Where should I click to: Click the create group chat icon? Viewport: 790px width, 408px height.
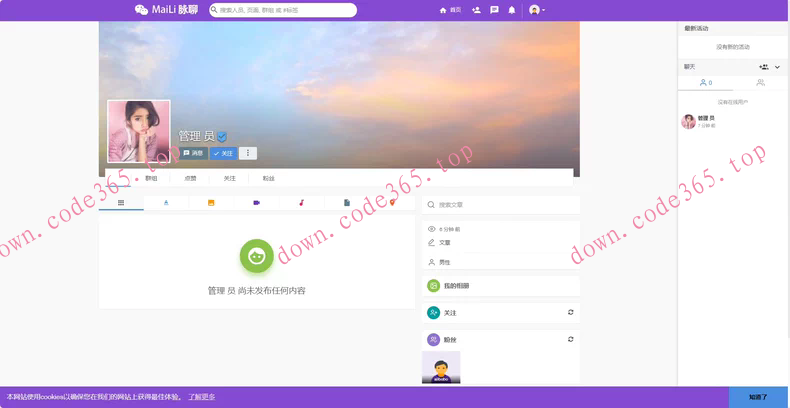click(764, 67)
